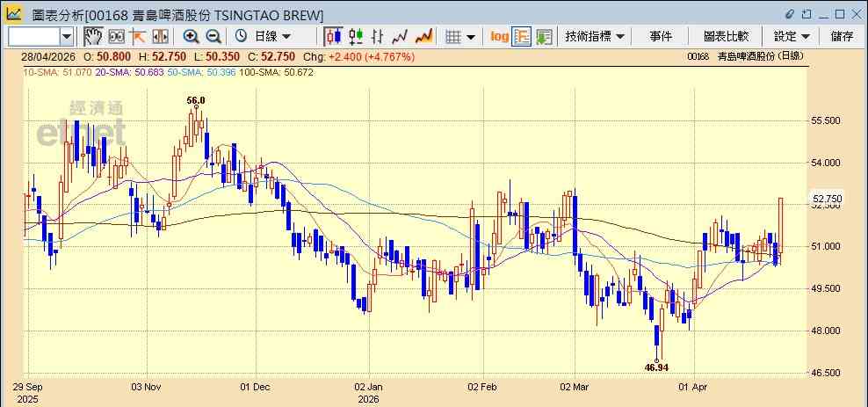
Task: Select the orange arrow drawing tool
Action: [x=137, y=37]
